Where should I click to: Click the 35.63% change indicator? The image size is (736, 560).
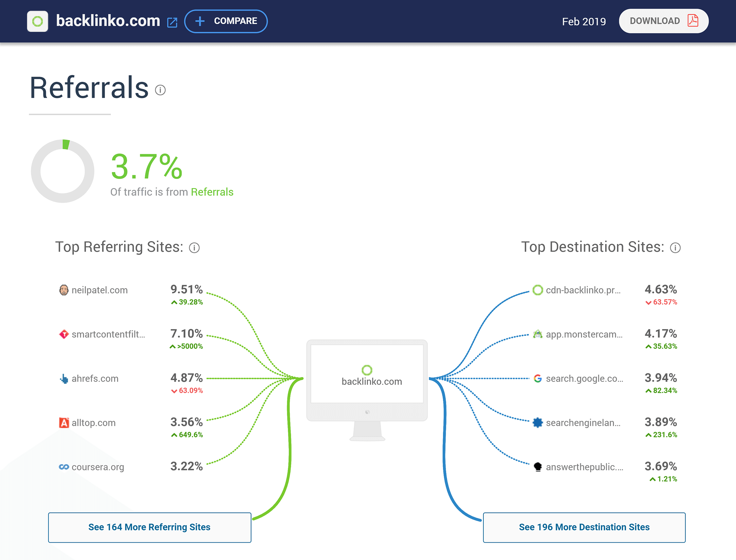tap(661, 346)
